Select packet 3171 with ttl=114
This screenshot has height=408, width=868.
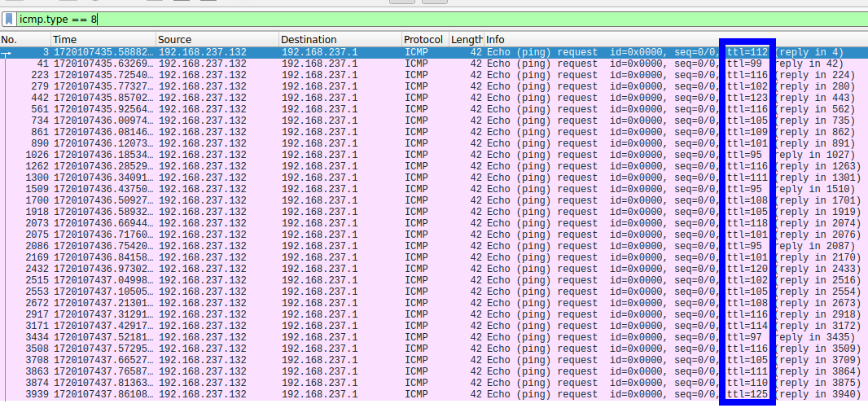(x=434, y=325)
